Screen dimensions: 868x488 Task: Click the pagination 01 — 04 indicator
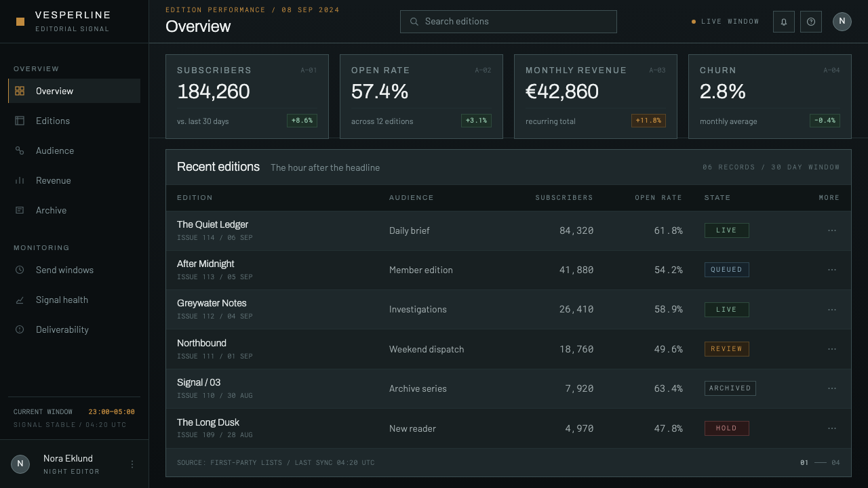820,463
